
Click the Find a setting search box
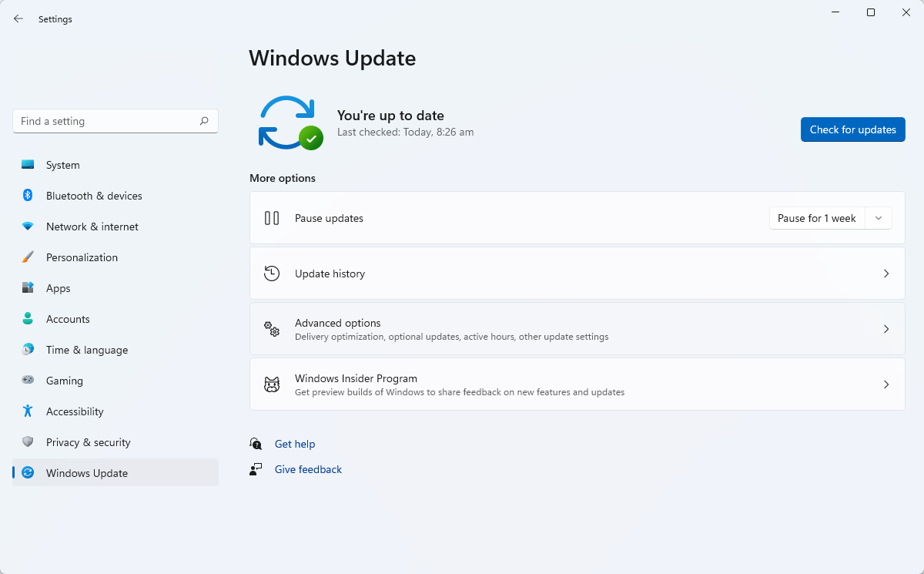(x=115, y=121)
